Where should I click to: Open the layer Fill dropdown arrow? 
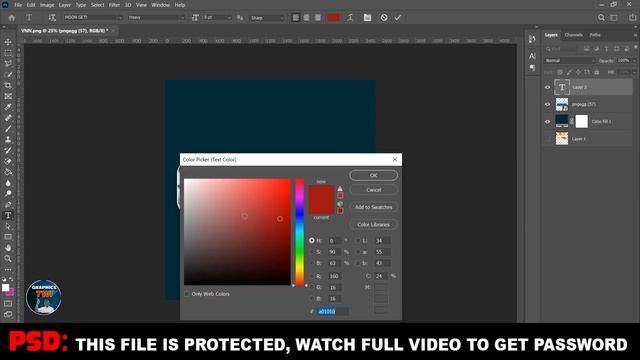[x=634, y=72]
